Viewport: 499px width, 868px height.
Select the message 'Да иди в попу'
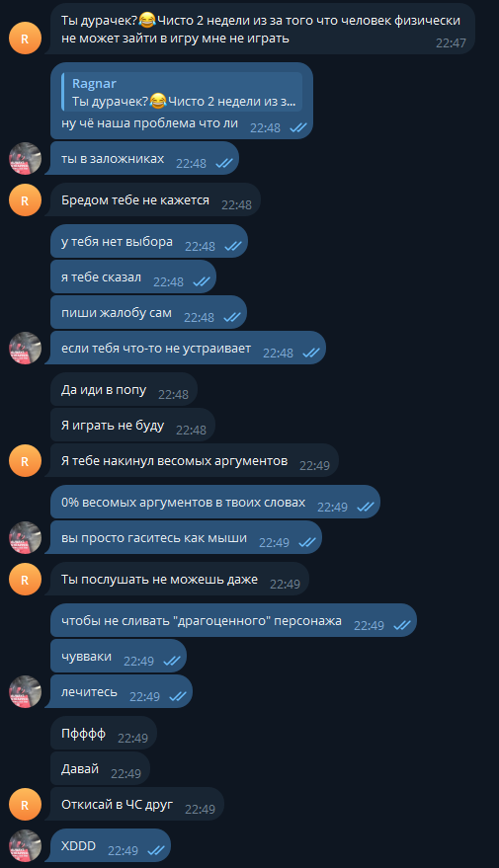[x=125, y=389]
